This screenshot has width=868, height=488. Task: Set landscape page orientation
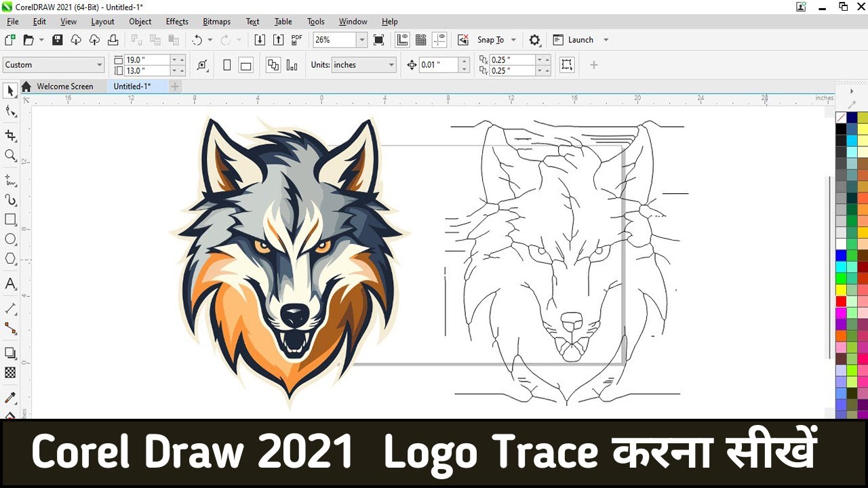click(x=246, y=65)
